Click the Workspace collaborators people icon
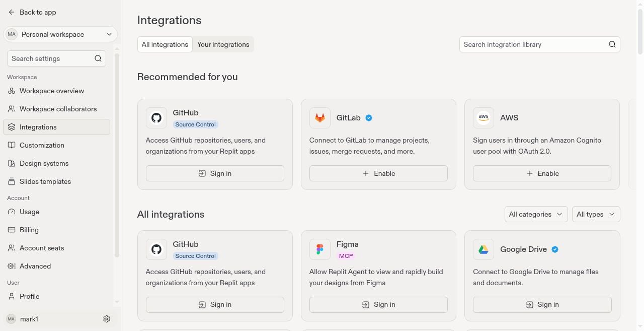Screen dimensions: 644x331 [12, 109]
